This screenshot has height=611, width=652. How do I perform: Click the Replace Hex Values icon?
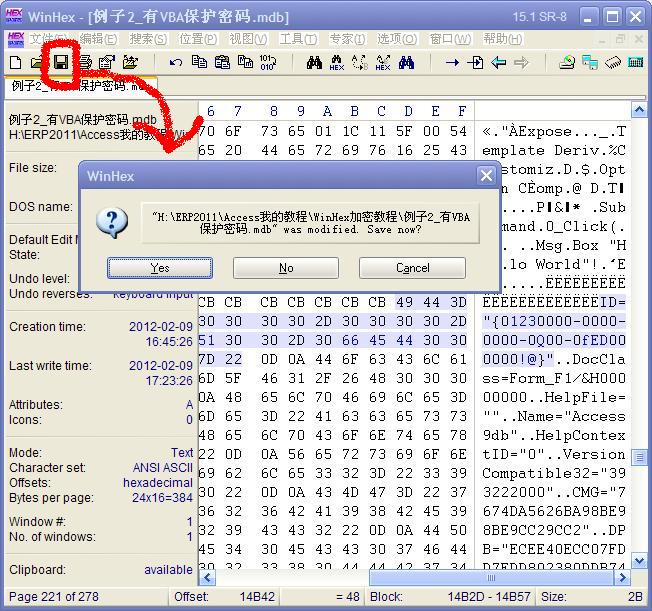click(383, 63)
